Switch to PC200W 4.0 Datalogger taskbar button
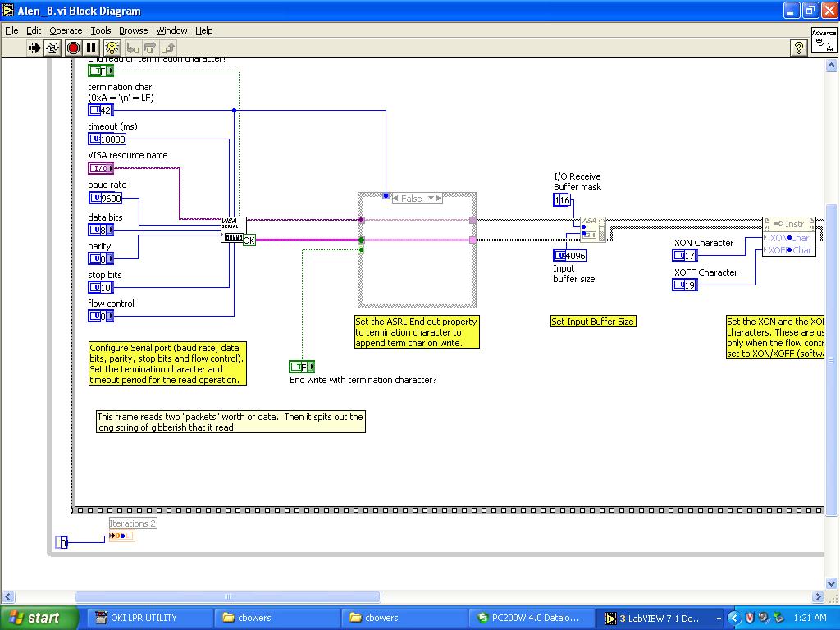Screen dimensions: 840x630 (531, 618)
